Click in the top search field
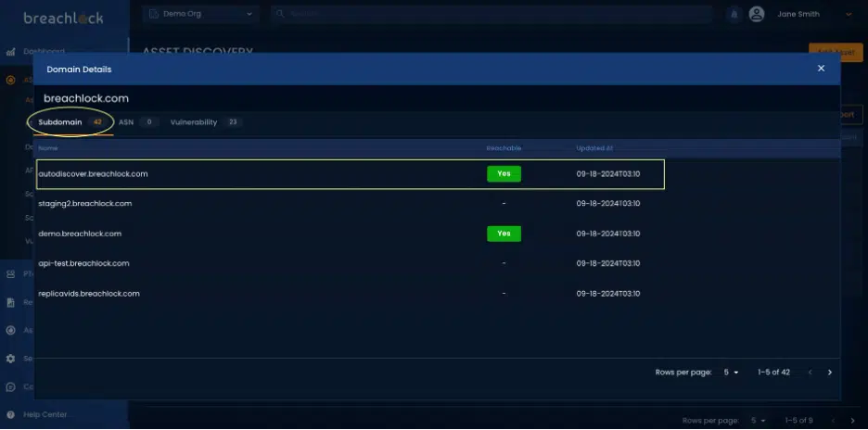 click(491, 14)
